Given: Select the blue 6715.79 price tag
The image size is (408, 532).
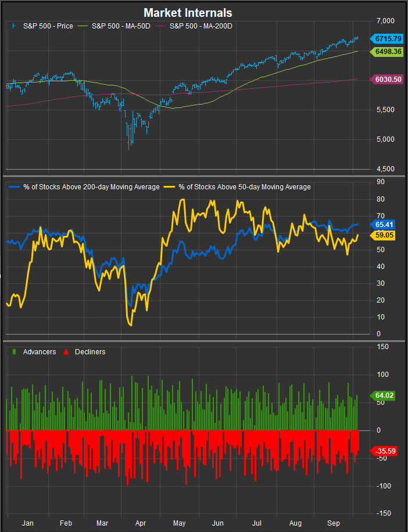Looking at the screenshot, I should pos(388,39).
